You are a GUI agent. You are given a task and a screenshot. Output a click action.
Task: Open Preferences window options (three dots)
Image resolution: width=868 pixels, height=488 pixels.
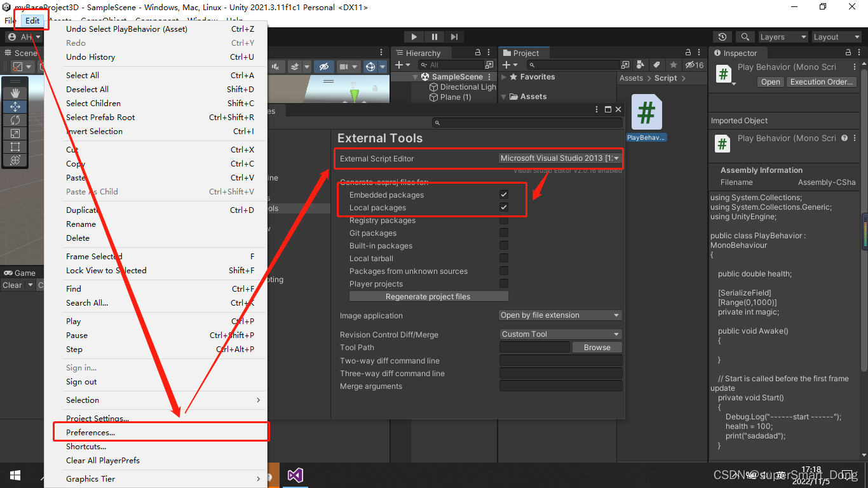pyautogui.click(x=597, y=110)
